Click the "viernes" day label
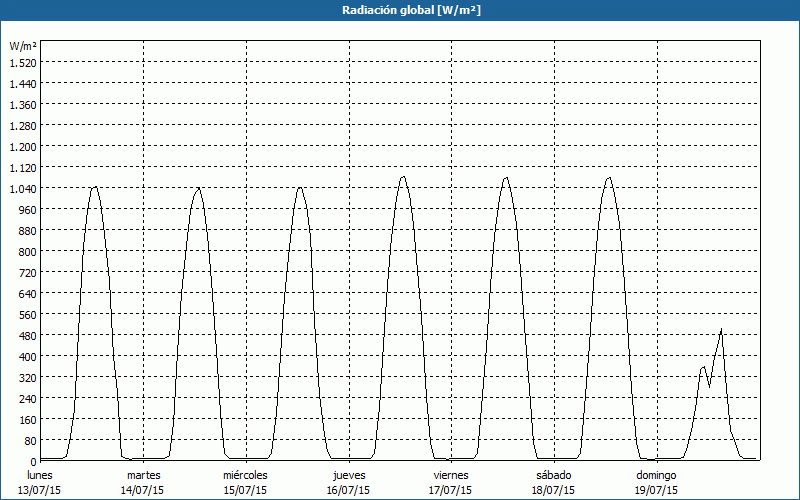The image size is (800, 500). (452, 475)
